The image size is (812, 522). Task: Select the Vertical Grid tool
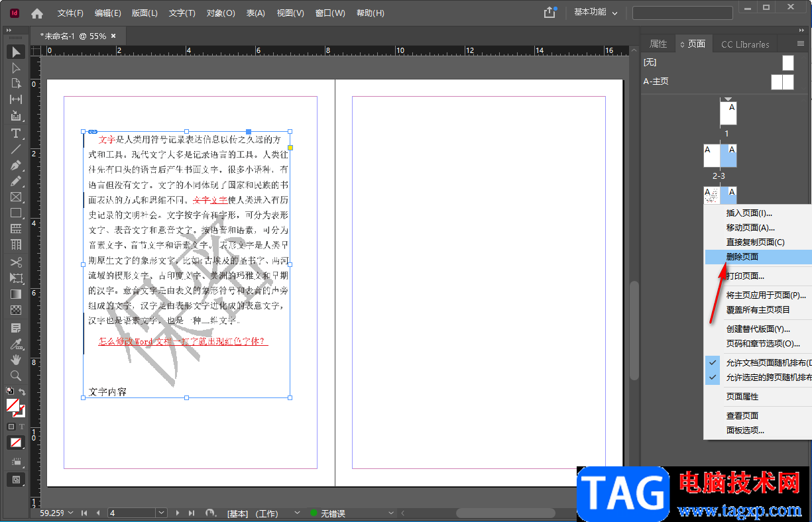[16, 244]
